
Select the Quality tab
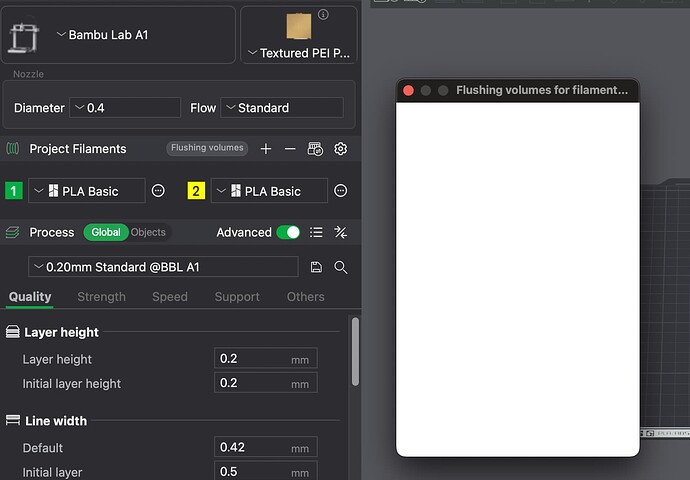tap(30, 297)
